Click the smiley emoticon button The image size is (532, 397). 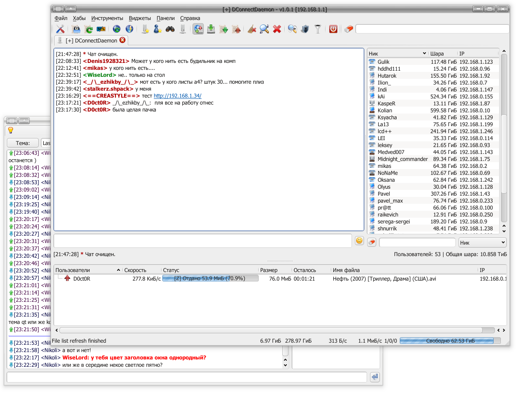click(x=359, y=241)
